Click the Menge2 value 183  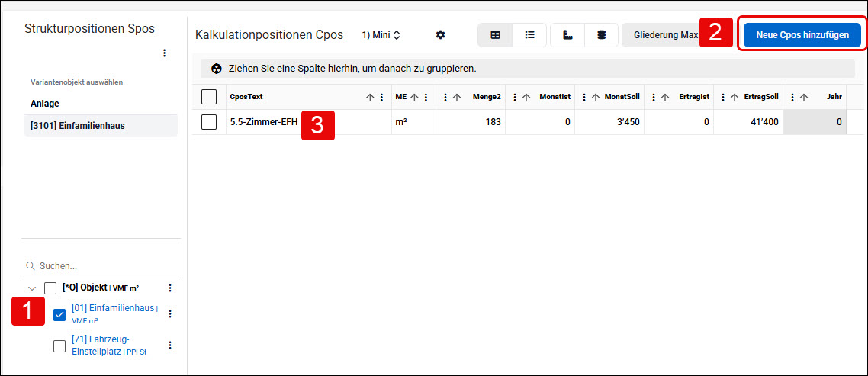(493, 122)
